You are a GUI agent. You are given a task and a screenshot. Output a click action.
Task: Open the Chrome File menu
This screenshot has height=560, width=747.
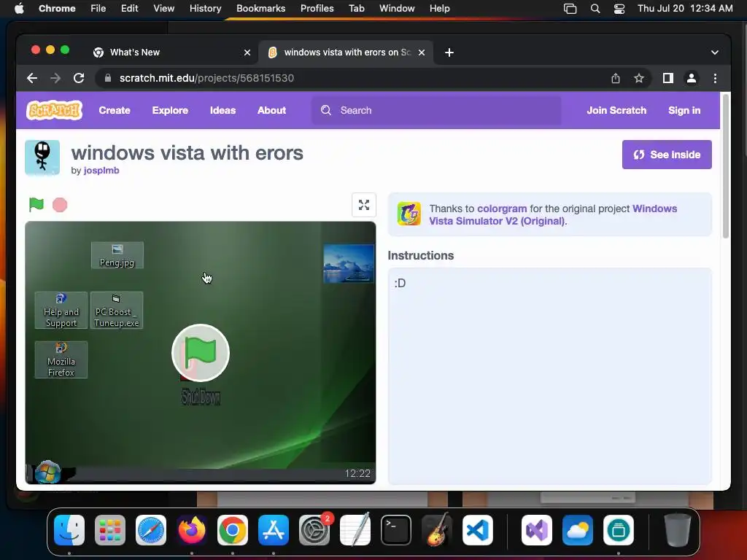tap(98, 8)
